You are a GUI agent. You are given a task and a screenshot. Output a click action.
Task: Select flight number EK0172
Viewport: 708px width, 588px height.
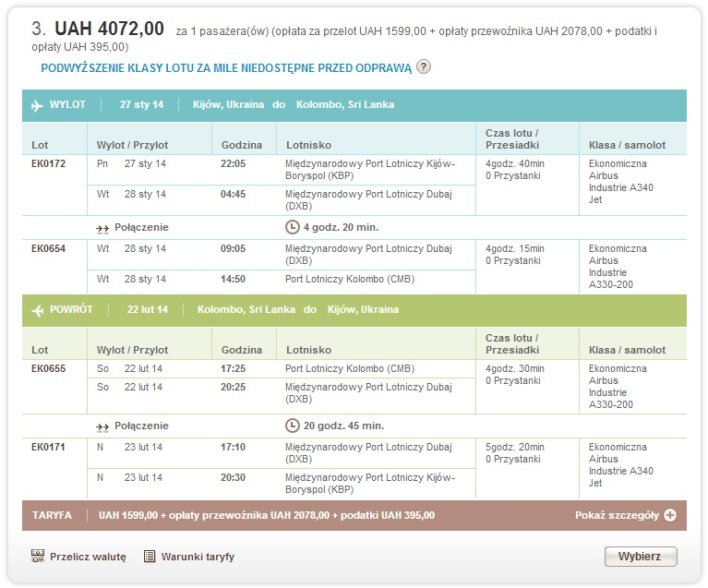48,163
